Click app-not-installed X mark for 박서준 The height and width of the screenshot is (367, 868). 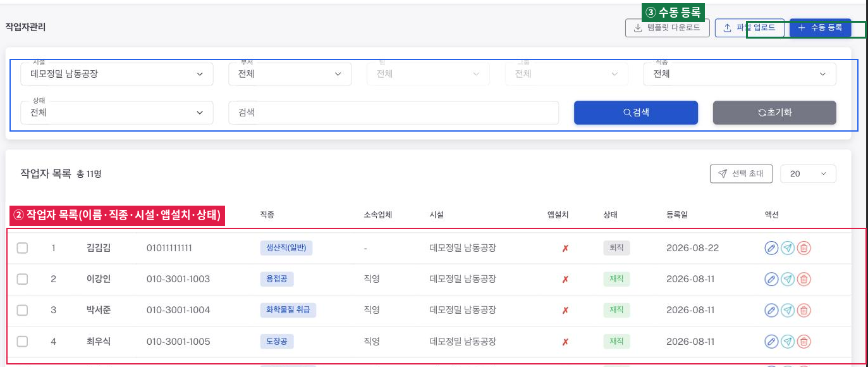[x=565, y=311]
